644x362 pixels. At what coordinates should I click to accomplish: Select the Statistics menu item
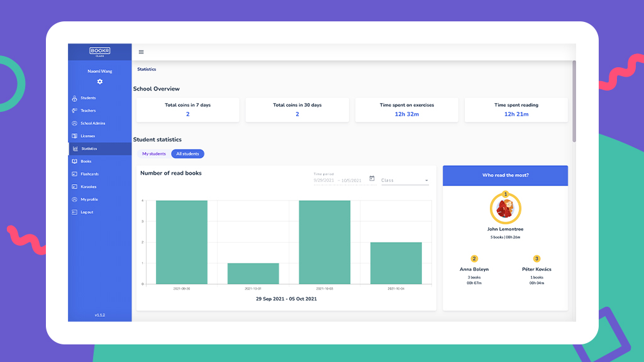point(100,148)
